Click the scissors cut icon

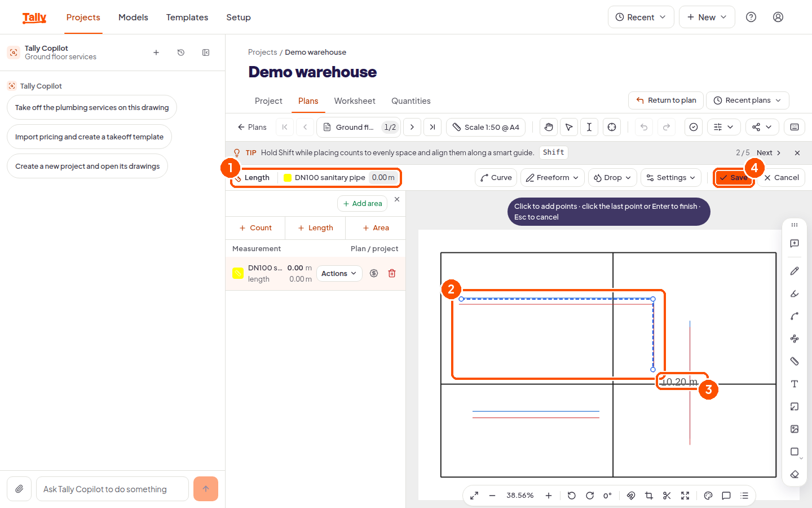tap(667, 496)
